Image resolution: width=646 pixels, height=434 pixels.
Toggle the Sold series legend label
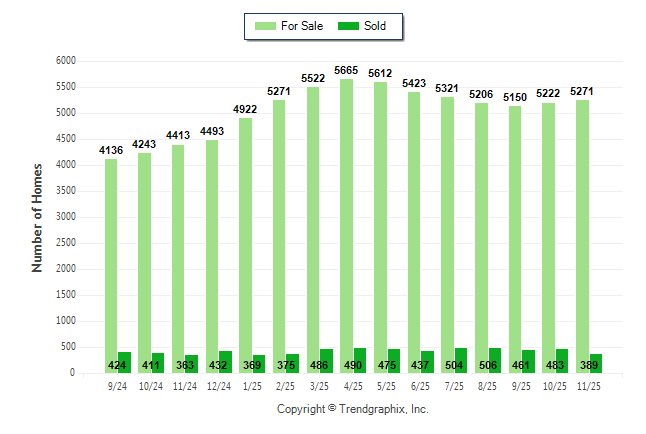[x=378, y=26]
